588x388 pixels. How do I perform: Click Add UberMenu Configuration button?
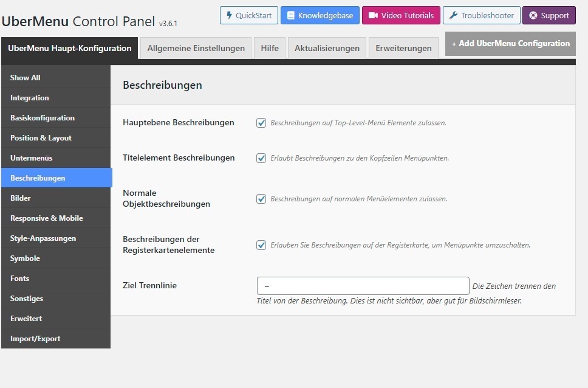coord(510,44)
